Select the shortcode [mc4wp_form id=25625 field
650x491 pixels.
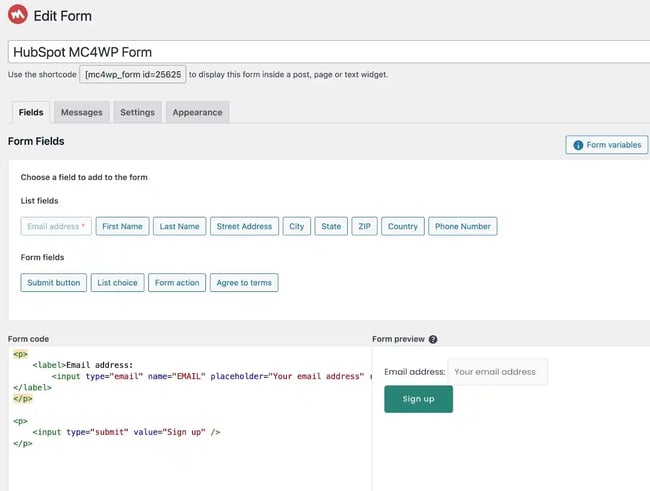click(133, 74)
